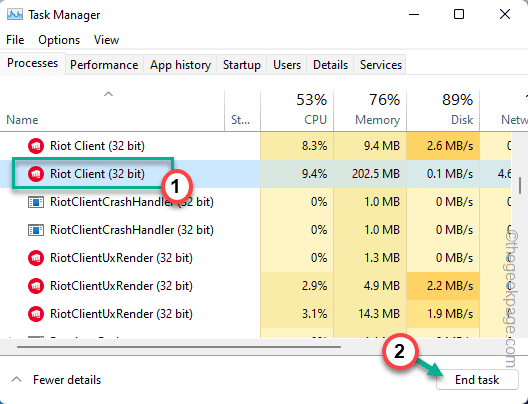528x404 pixels.
Task: Click the sort arrow above Name column
Action: [x=108, y=94]
